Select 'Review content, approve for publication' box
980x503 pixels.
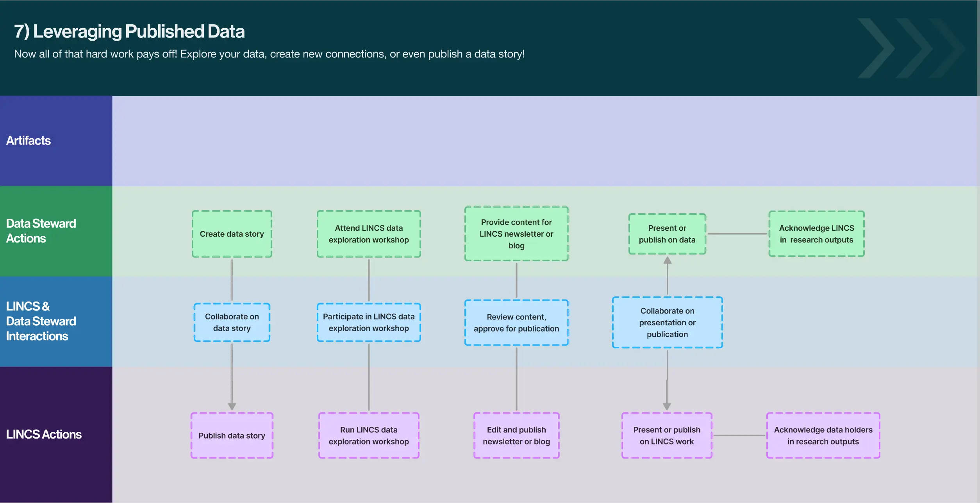[516, 323]
